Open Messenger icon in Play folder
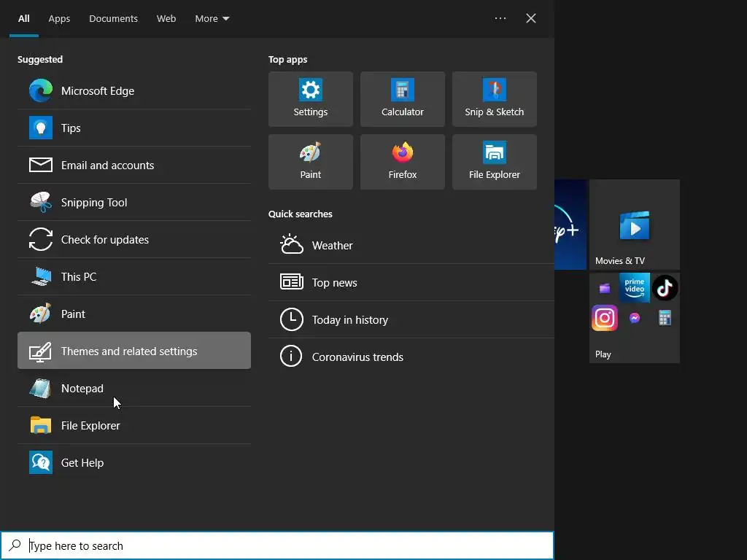Screen dimensions: 747x560 click(635, 318)
